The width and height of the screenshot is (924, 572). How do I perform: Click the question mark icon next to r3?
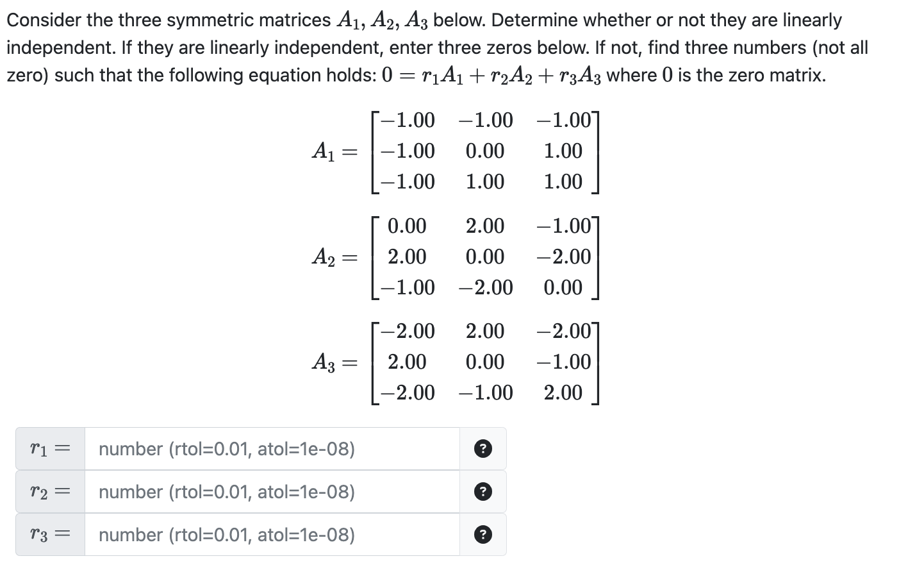[x=483, y=534]
